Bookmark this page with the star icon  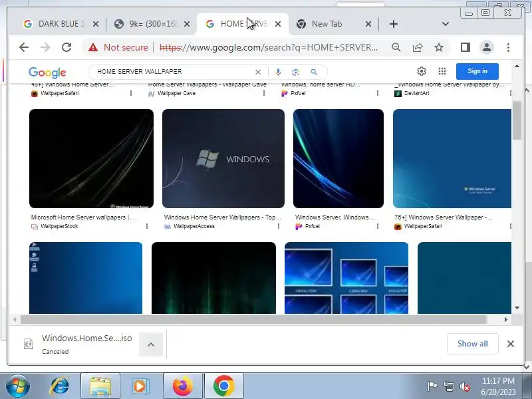[439, 47]
